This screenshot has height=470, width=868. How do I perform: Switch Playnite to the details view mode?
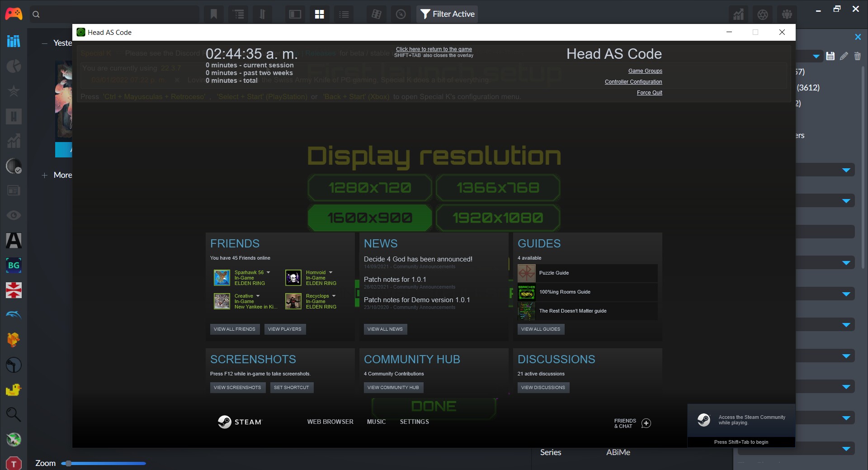[295, 14]
